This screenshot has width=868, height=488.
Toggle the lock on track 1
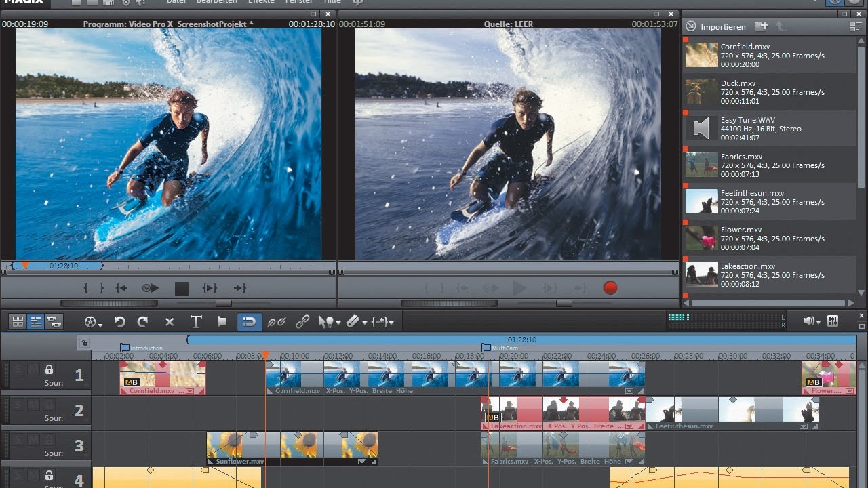49,370
